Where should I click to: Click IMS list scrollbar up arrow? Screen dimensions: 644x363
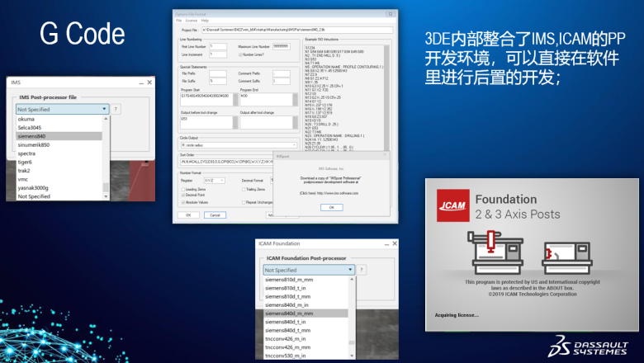click(x=106, y=119)
